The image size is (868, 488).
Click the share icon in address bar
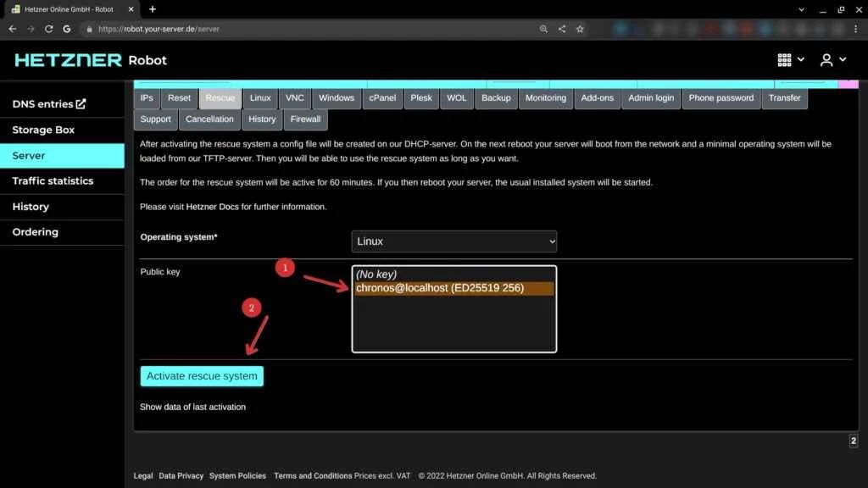coord(562,29)
